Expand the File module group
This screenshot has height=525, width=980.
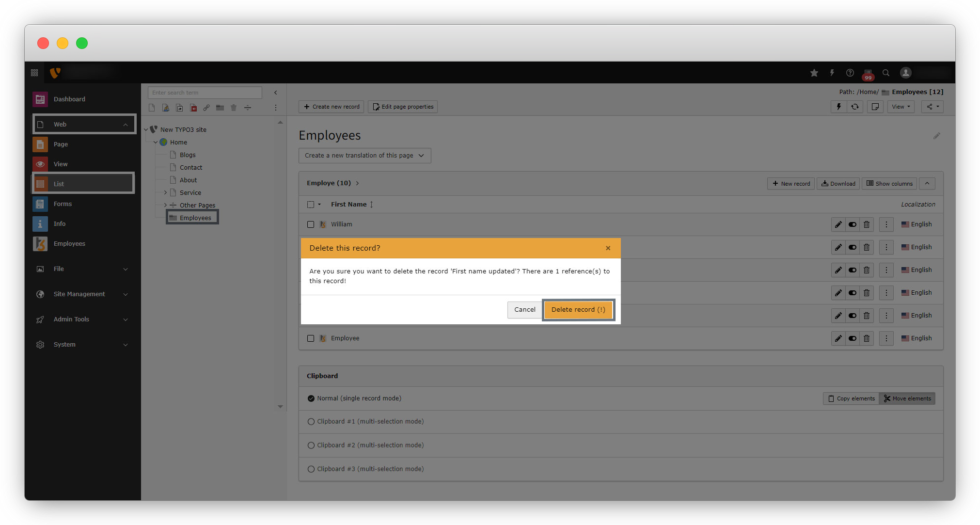click(x=82, y=269)
